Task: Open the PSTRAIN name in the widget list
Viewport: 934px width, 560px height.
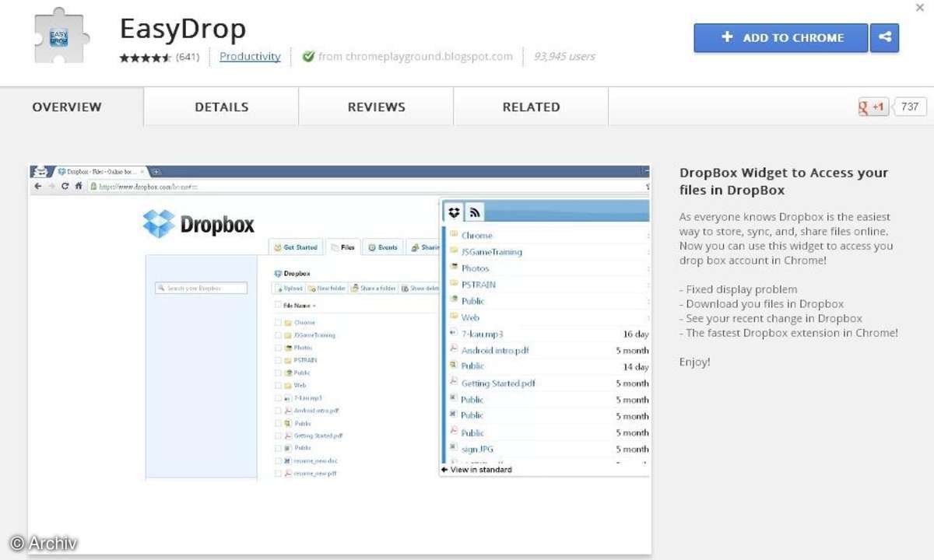Action: pos(479,284)
